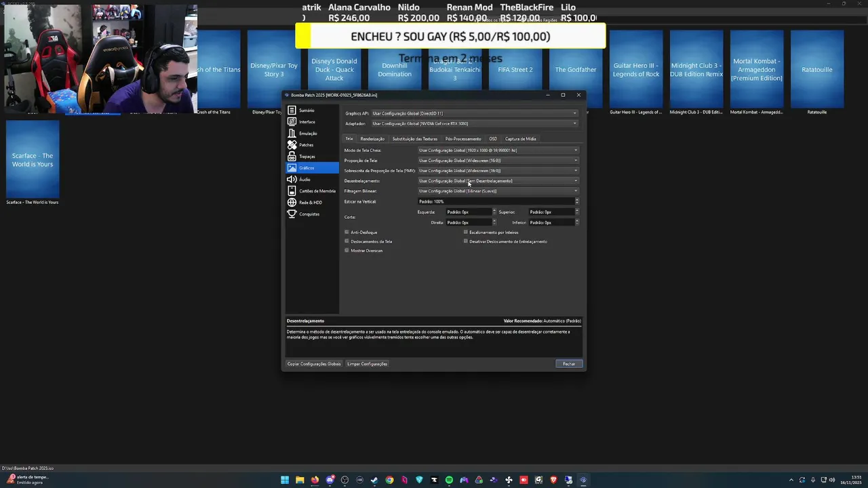Open Discord from the taskbar
The width and height of the screenshot is (868, 488).
[330, 480]
